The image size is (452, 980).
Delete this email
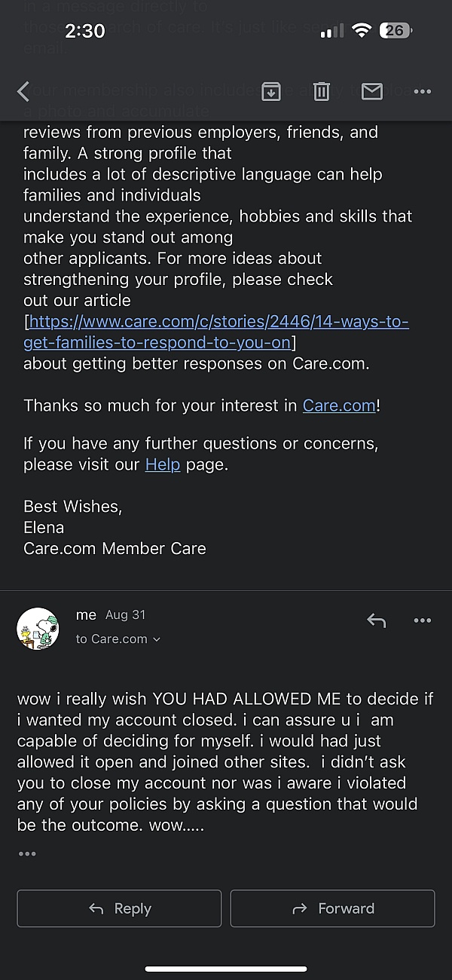click(x=321, y=91)
